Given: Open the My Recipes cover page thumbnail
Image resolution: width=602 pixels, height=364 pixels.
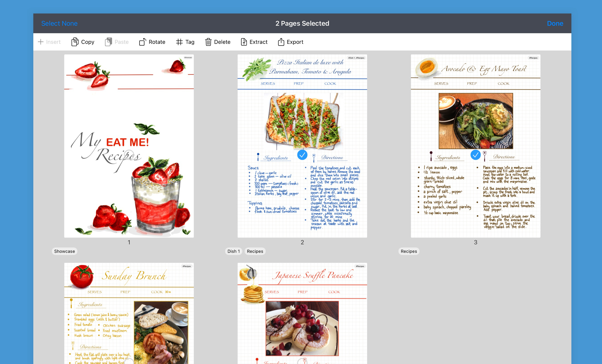Looking at the screenshot, I should (129, 146).
